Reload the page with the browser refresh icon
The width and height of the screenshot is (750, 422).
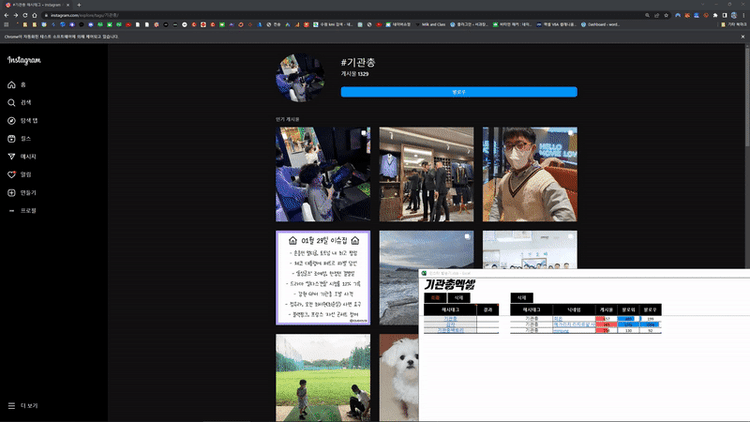[x=25, y=15]
